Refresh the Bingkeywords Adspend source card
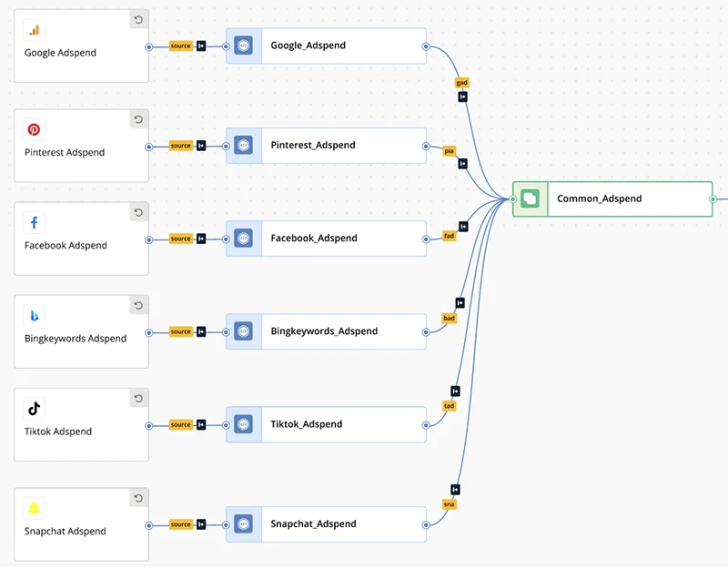Image resolution: width=728 pixels, height=569 pixels. coord(138,305)
